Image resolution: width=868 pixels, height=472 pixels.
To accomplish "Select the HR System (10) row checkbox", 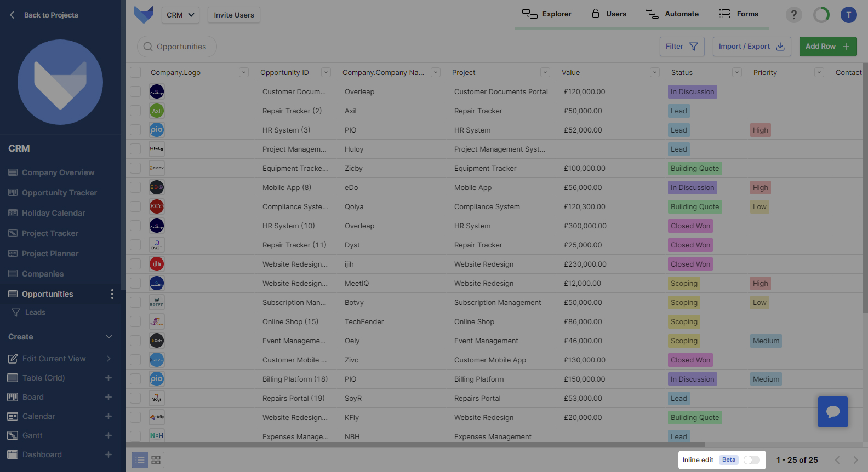I will coord(135,226).
